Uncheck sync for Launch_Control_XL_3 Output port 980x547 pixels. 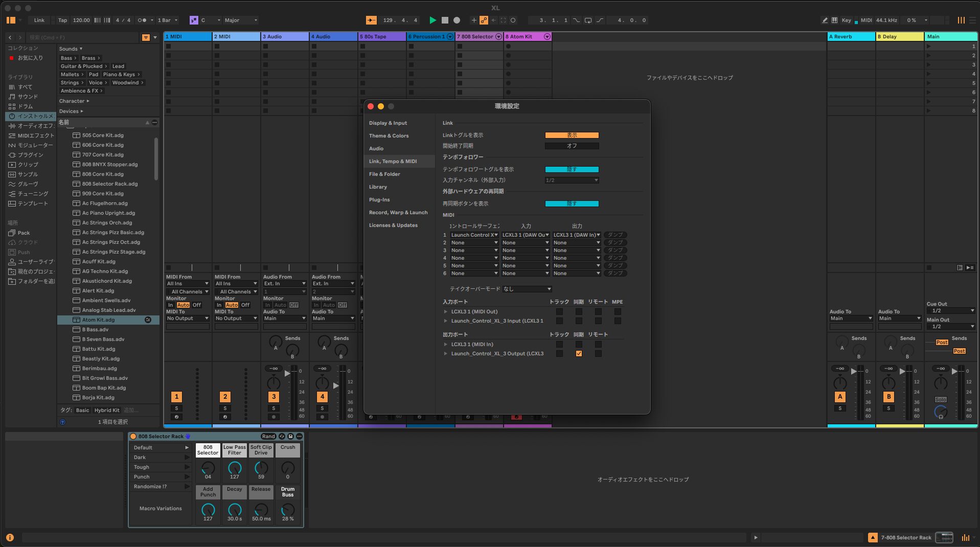point(579,354)
